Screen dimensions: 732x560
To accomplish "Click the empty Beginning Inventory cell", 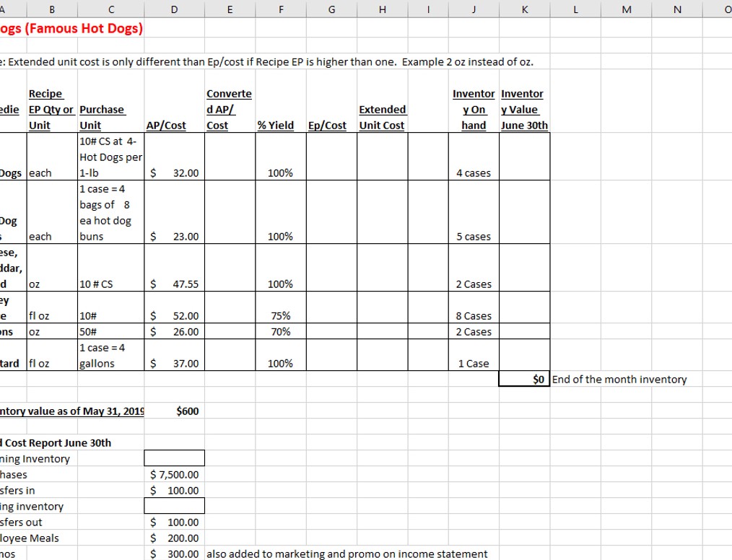I will tap(174, 458).
